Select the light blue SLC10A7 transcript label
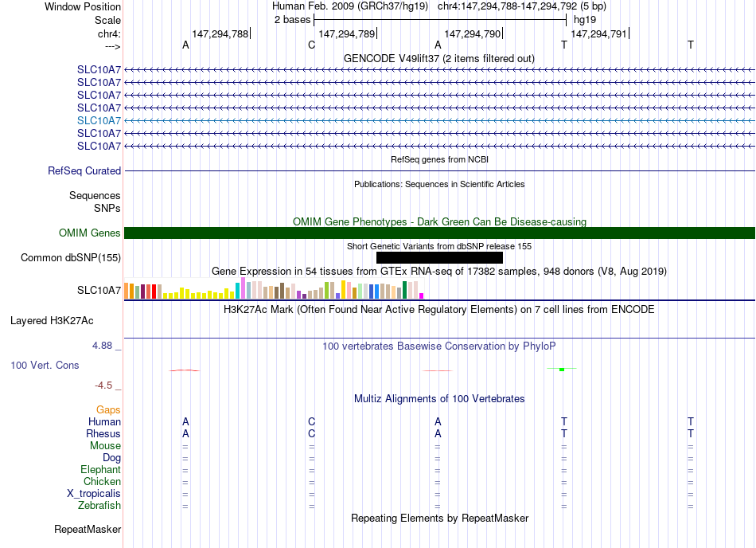The width and height of the screenshot is (756, 548). [x=99, y=120]
